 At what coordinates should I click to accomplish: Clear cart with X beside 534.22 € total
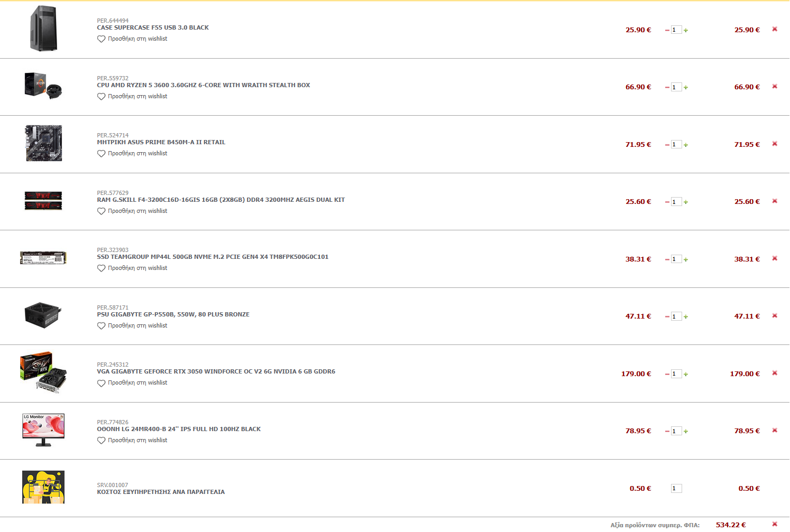775,524
